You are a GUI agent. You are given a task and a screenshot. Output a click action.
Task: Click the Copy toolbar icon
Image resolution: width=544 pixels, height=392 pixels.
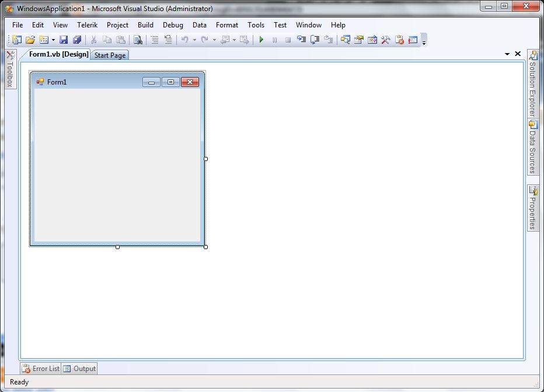click(x=108, y=40)
